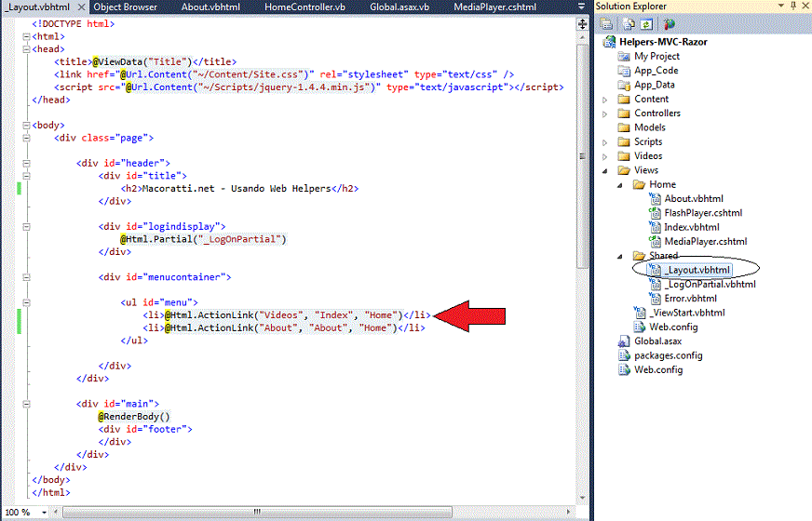Viewport: 812px width, 521px height.
Task: Switch to the Object Browser tab
Action: pyautogui.click(x=126, y=7)
